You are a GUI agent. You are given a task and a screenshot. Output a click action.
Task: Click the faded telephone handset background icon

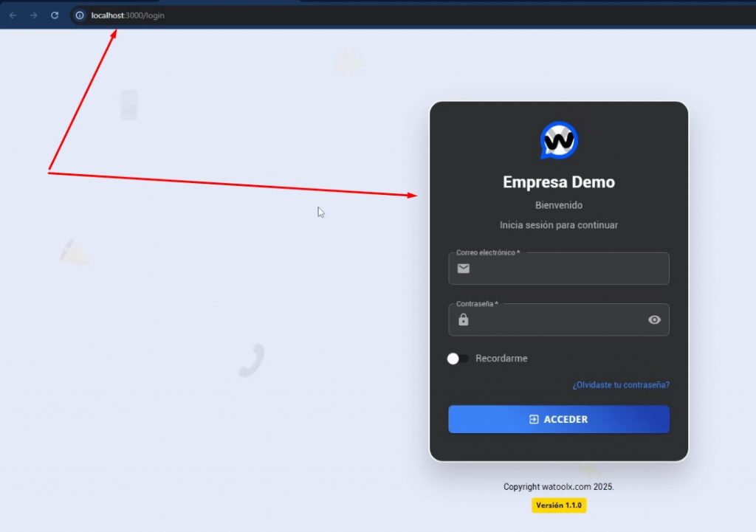[x=252, y=361]
